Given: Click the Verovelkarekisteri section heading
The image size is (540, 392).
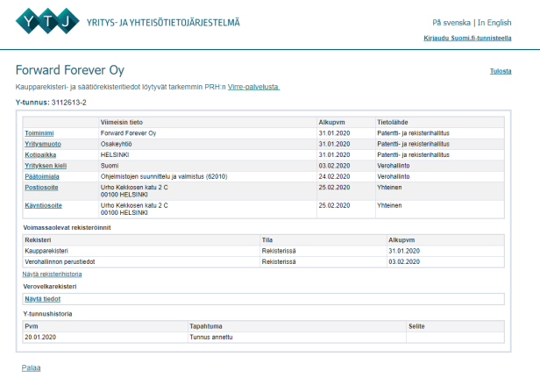Looking at the screenshot, I should (50, 287).
